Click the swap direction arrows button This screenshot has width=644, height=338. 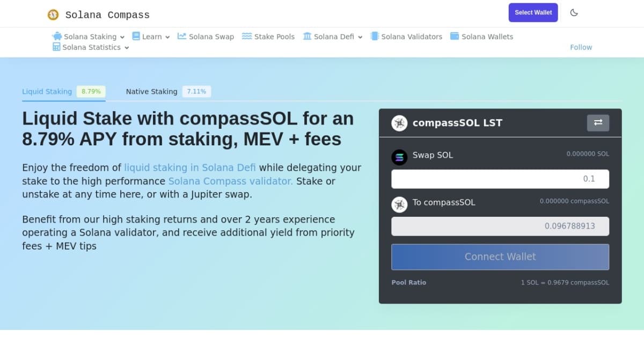point(598,123)
